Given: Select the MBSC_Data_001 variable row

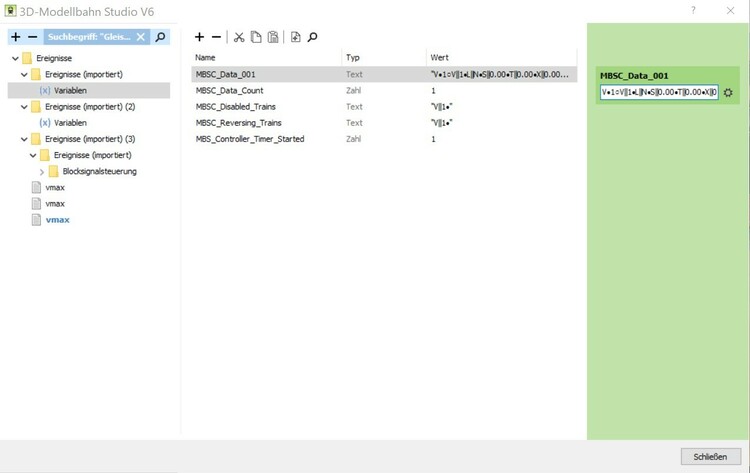Looking at the screenshot, I should (384, 74).
